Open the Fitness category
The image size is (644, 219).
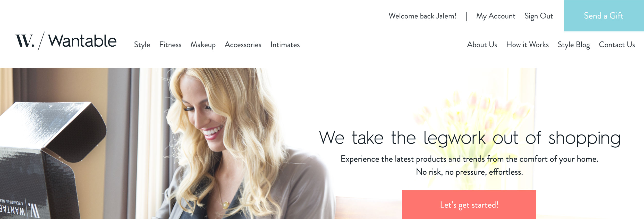point(170,45)
